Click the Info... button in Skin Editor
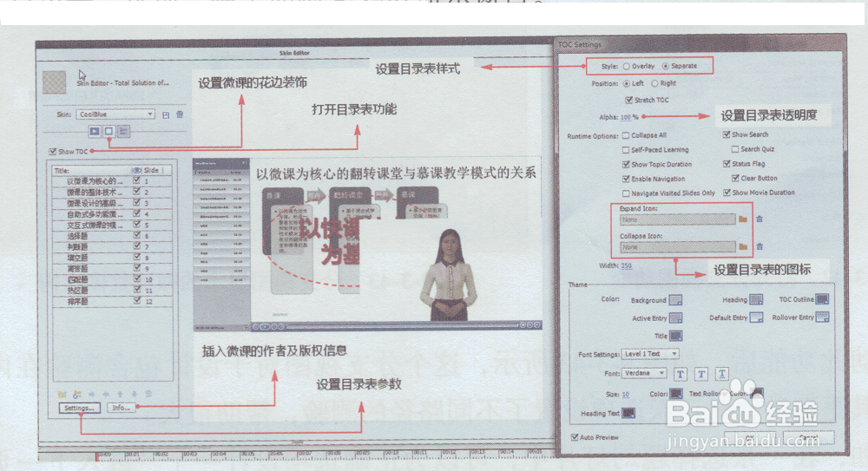This screenshot has height=471, width=868. (x=121, y=408)
